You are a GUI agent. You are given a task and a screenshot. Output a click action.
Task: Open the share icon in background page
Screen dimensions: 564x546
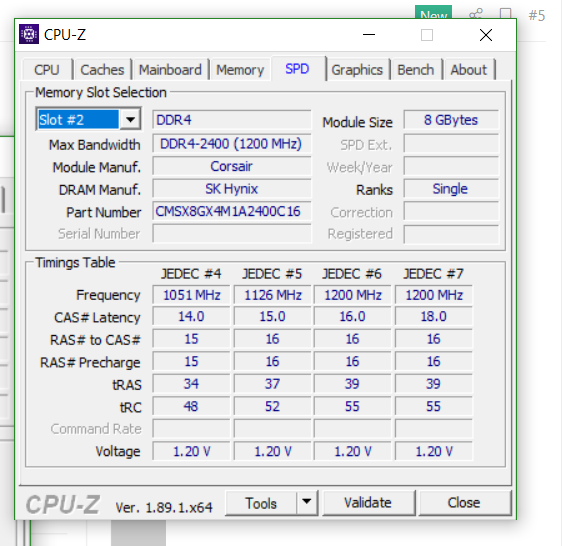(476, 14)
